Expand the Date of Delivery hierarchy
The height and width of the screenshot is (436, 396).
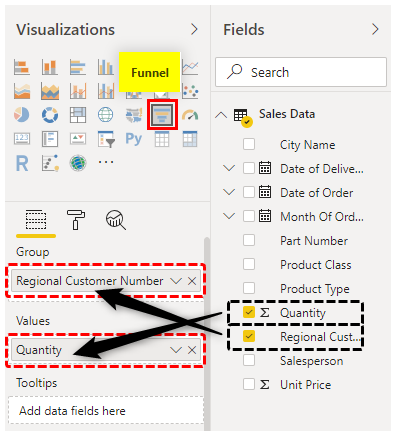tap(229, 168)
